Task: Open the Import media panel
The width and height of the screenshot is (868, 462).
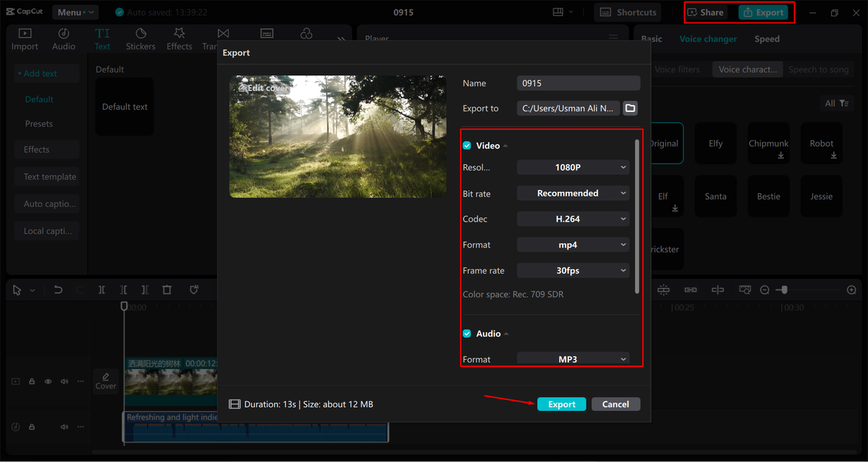Action: 24,39
